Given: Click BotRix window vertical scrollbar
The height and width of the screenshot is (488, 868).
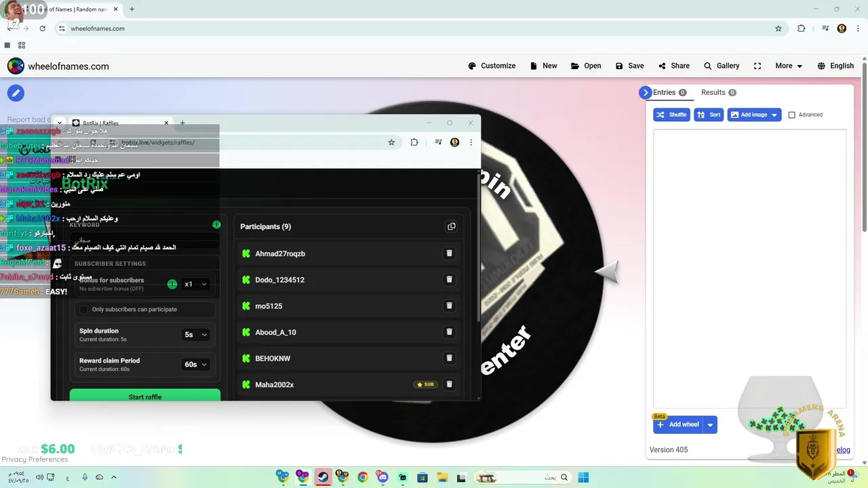Looking at the screenshot, I should [478, 247].
